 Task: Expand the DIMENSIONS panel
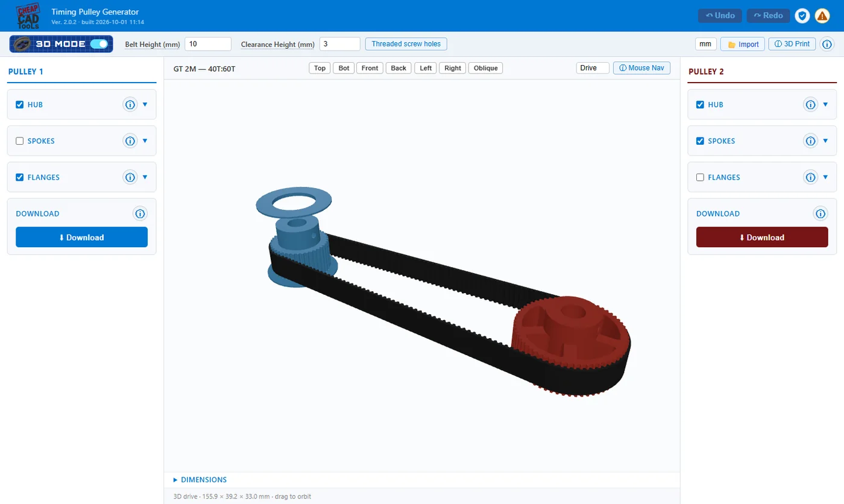coord(200,480)
